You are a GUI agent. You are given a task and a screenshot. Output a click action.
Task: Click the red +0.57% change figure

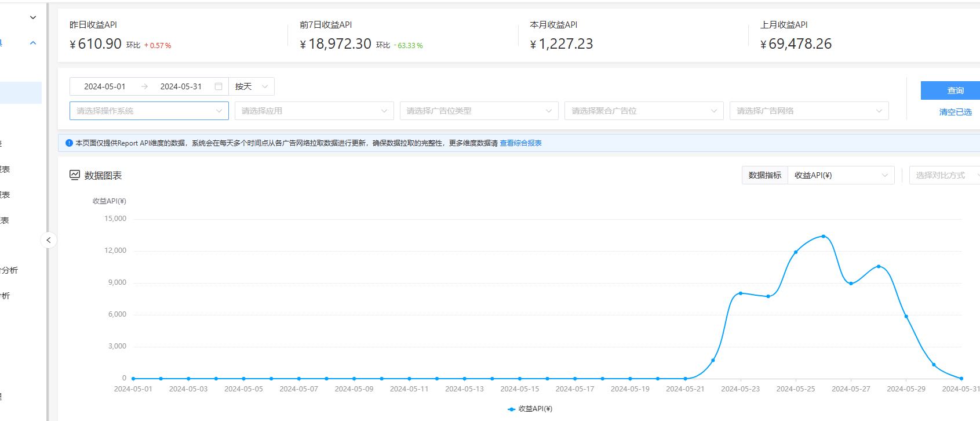click(x=158, y=45)
